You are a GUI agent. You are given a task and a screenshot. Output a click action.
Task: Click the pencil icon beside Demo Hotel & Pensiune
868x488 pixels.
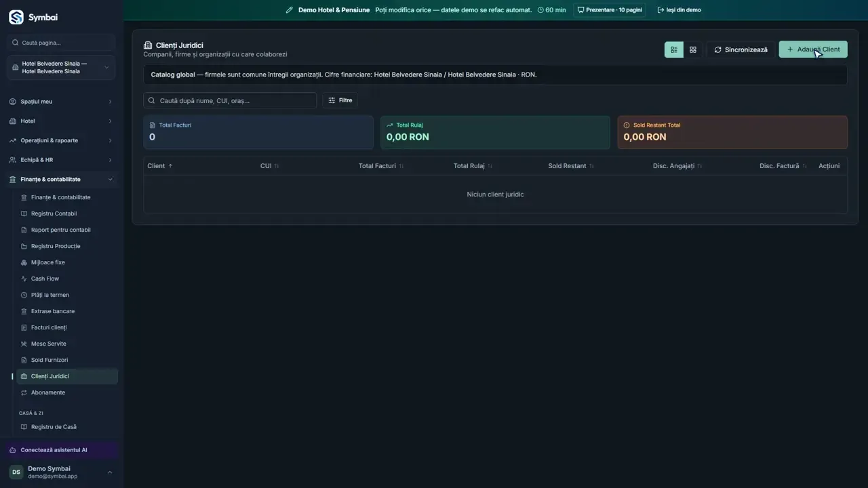coord(290,10)
